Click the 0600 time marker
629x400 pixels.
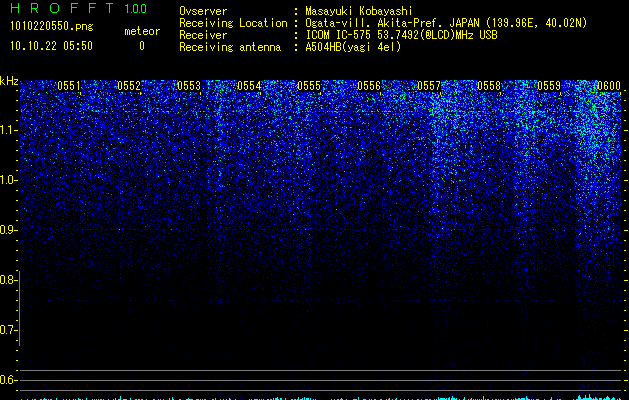click(609, 86)
